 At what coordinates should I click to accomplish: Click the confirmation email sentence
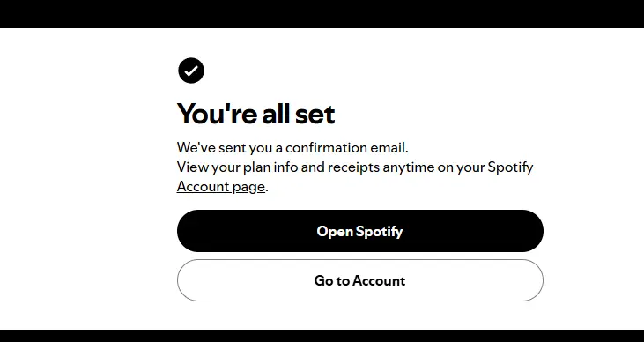[x=292, y=147]
